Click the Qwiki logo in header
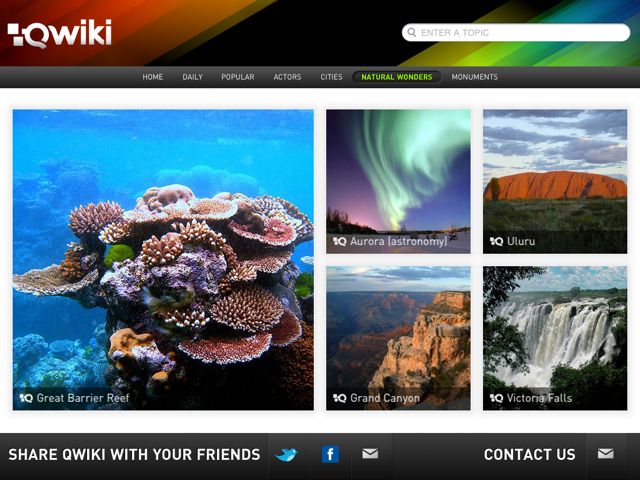This screenshot has height=480, width=640. [60, 33]
